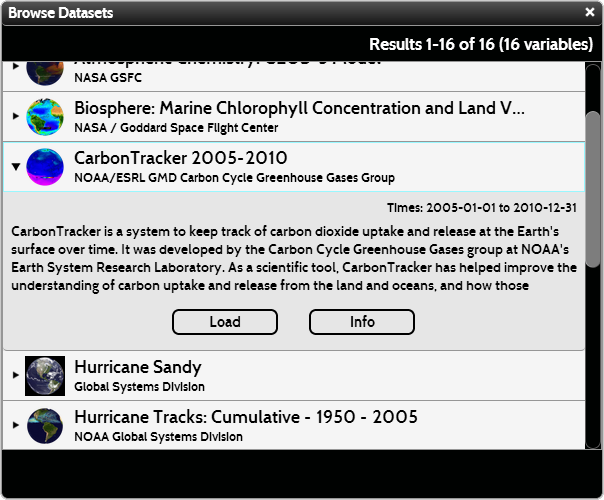This screenshot has height=500, width=604.
Task: Click the CarbonTracker description paragraph
Action: (294, 258)
